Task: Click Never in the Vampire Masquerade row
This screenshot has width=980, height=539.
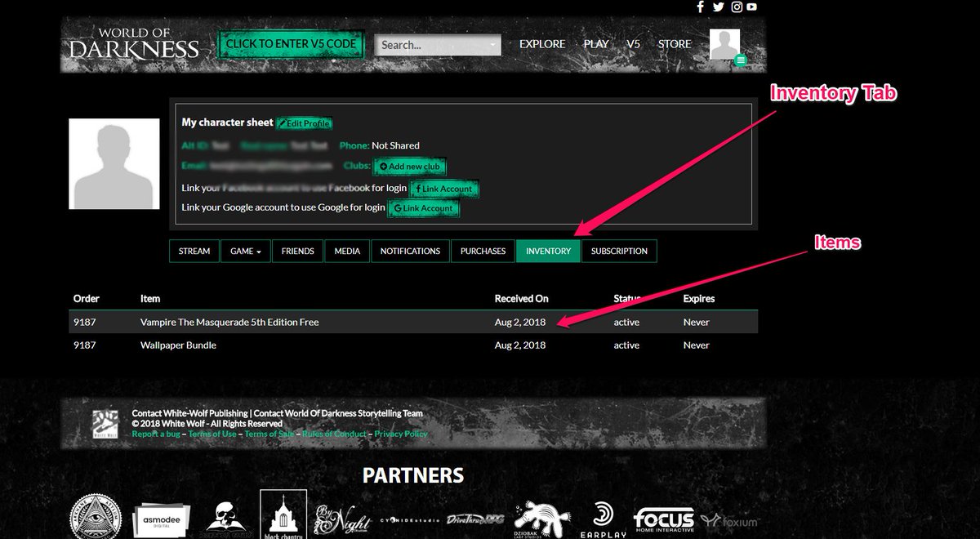Action: [x=697, y=322]
